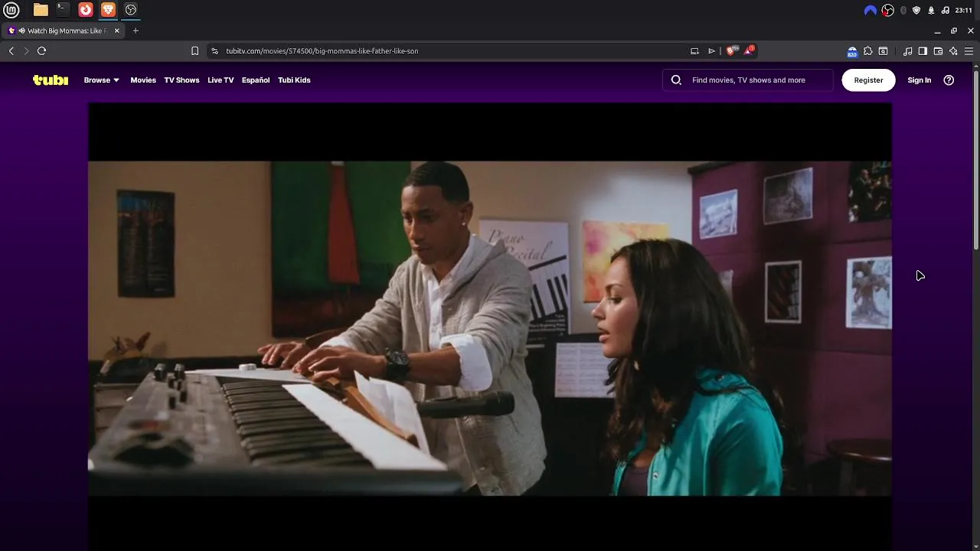The image size is (980, 551).
Task: Close the Watch Big Mommas tab
Action: tap(116, 31)
